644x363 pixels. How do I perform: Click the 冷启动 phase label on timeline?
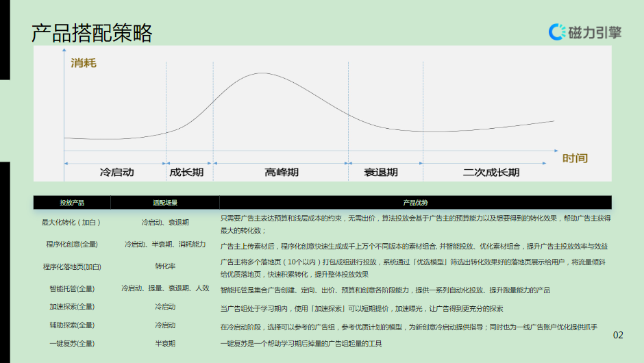point(116,173)
